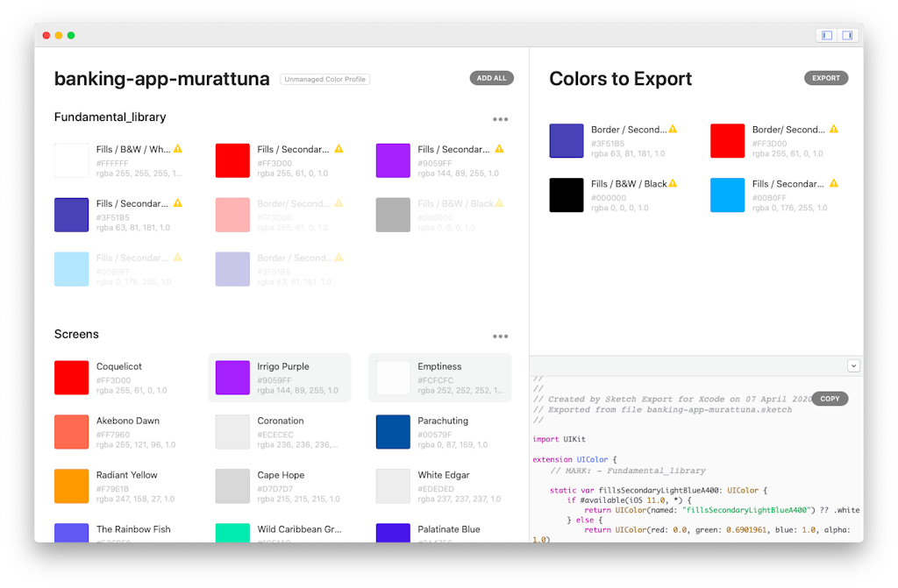Click the right panel layout icon in titlebar
Viewport: 898px width, 588px height.
tap(847, 35)
